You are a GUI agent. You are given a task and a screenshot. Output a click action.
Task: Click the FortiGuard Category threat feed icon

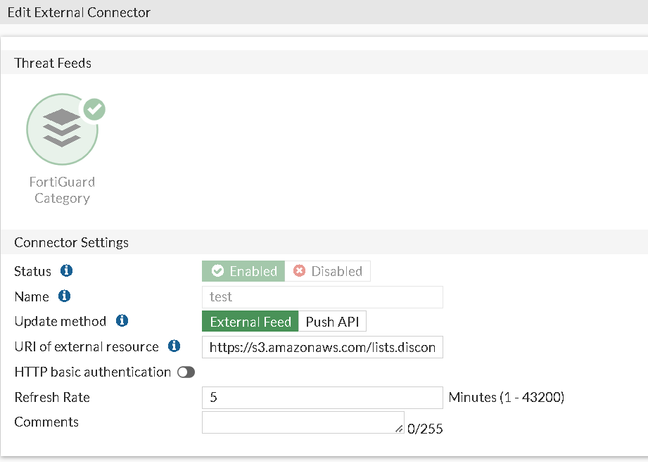pos(62,131)
